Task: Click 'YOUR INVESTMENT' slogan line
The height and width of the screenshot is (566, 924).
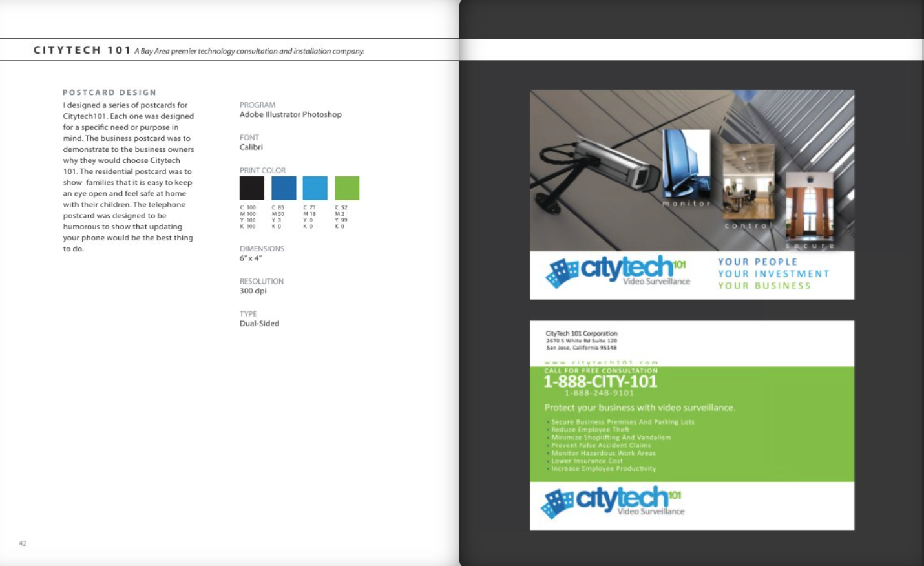Action: 773,274
